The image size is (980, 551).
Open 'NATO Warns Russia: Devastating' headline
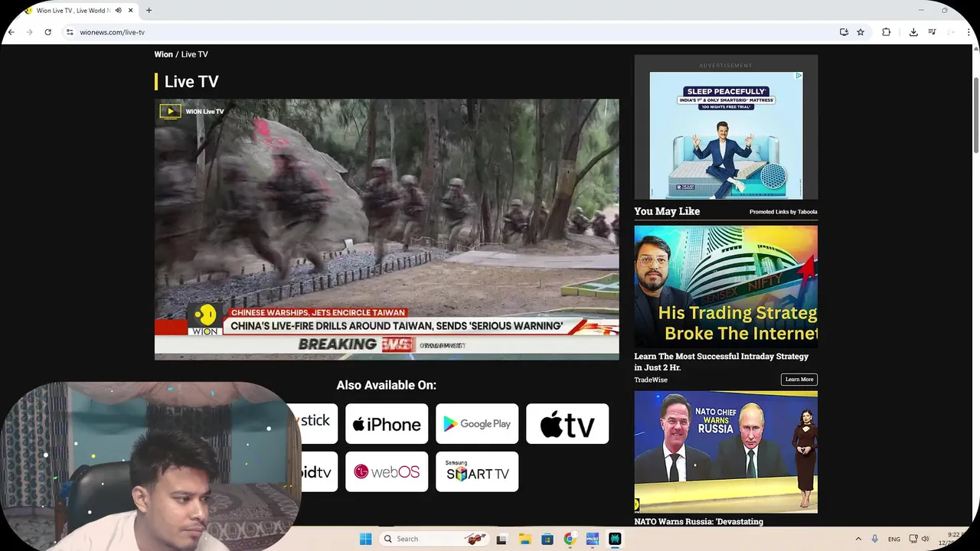point(698,522)
